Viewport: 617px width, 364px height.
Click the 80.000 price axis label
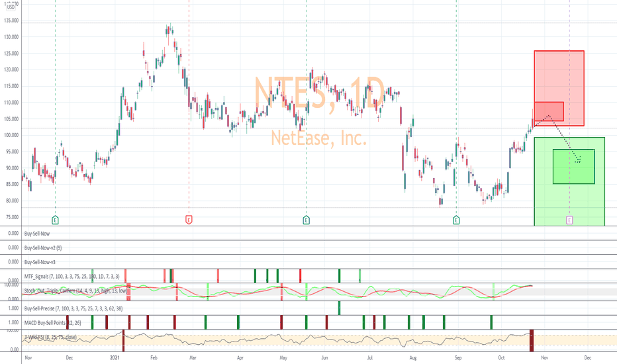pos(12,201)
